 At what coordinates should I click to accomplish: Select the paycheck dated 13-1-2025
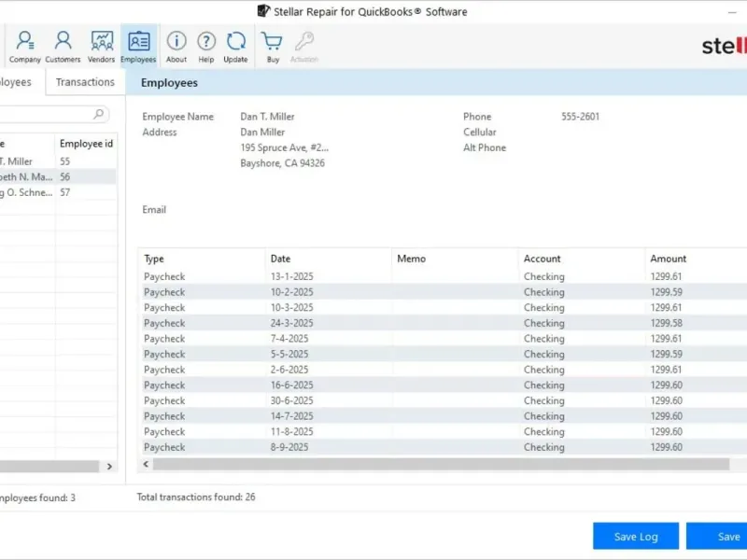289,276
